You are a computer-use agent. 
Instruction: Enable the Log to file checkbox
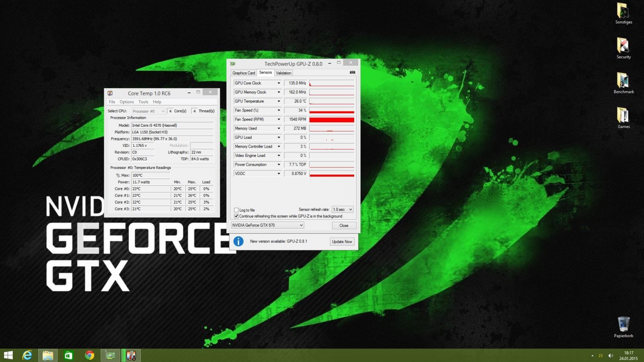point(236,210)
